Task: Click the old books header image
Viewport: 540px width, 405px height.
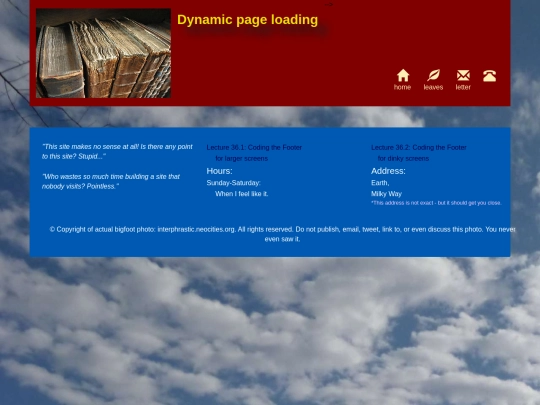Action: coord(103,53)
